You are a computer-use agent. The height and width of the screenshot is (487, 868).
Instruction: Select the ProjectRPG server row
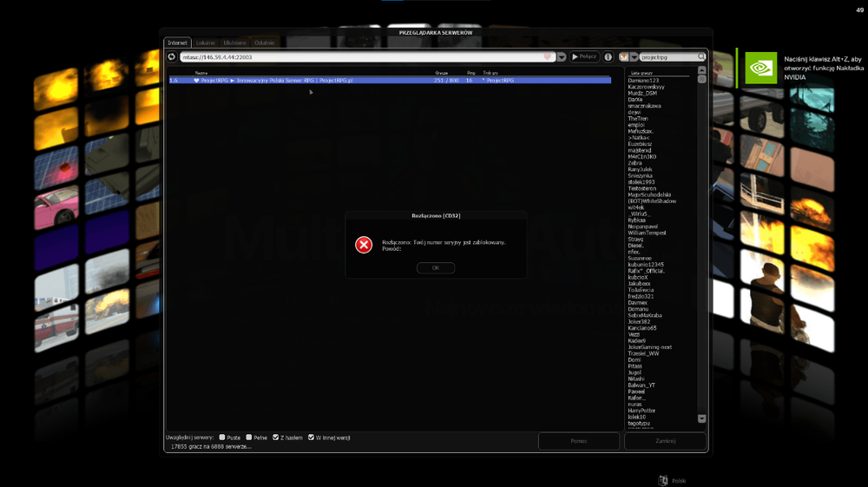click(390, 80)
